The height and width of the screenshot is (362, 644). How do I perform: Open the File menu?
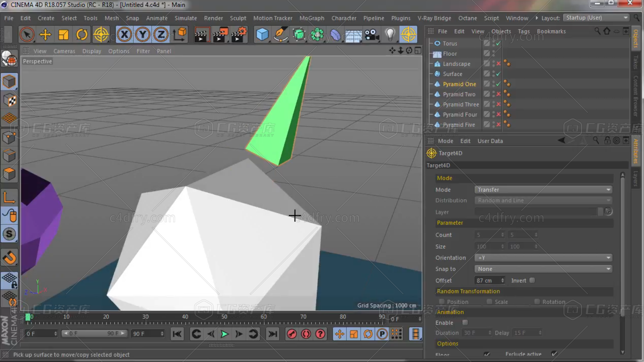[9, 18]
